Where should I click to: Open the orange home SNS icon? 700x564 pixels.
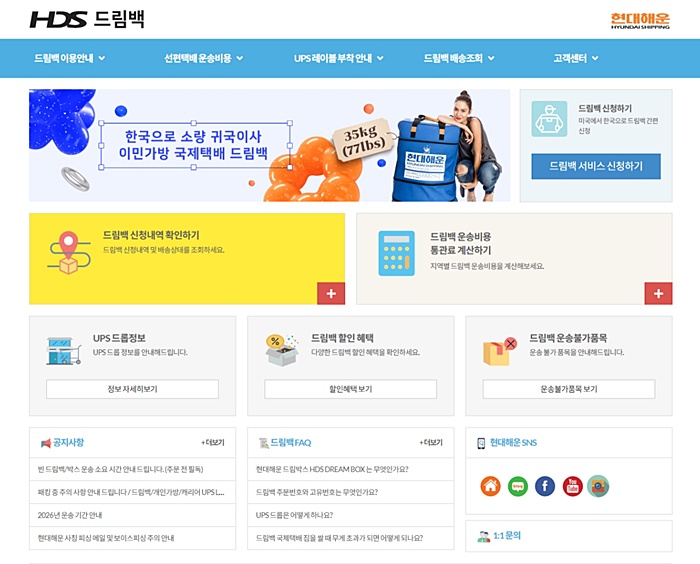[490, 486]
